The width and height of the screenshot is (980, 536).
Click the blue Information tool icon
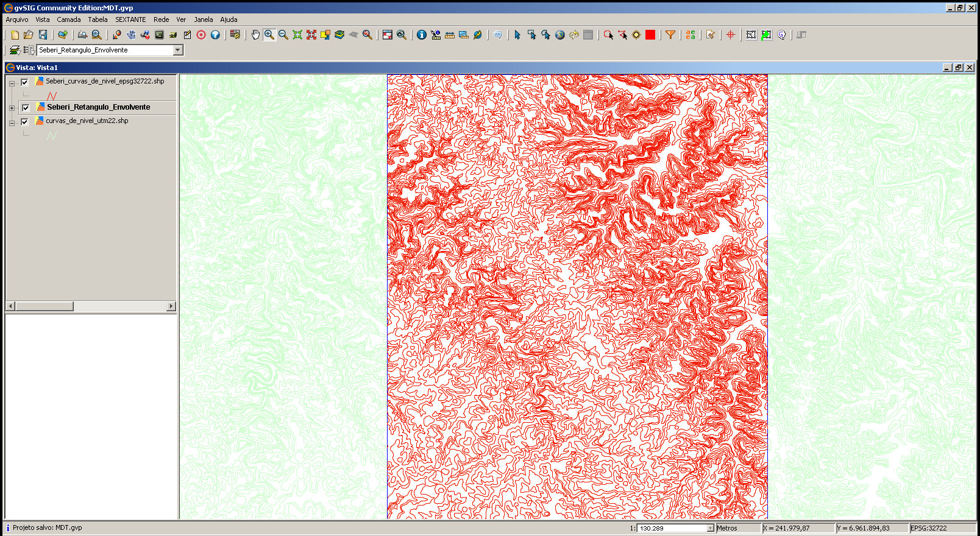[421, 35]
